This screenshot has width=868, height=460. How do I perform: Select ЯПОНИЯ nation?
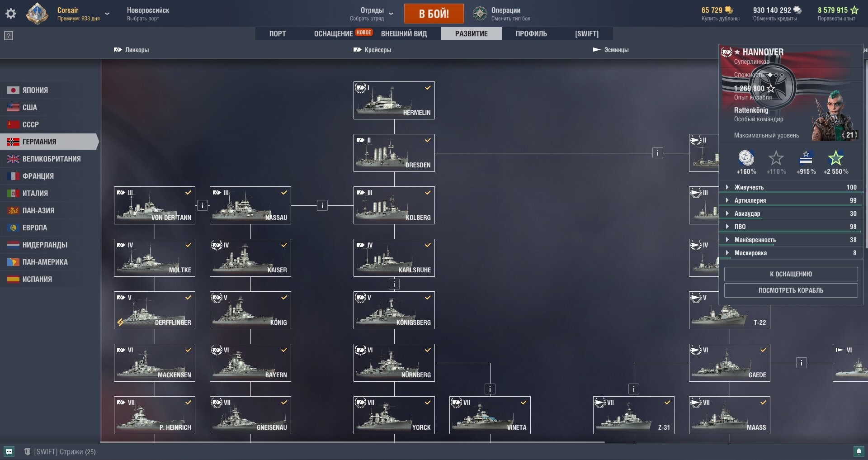coord(50,90)
